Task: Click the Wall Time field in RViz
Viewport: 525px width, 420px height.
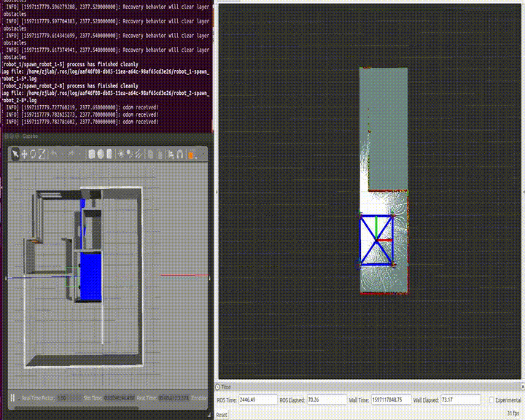Action: pyautogui.click(x=391, y=400)
